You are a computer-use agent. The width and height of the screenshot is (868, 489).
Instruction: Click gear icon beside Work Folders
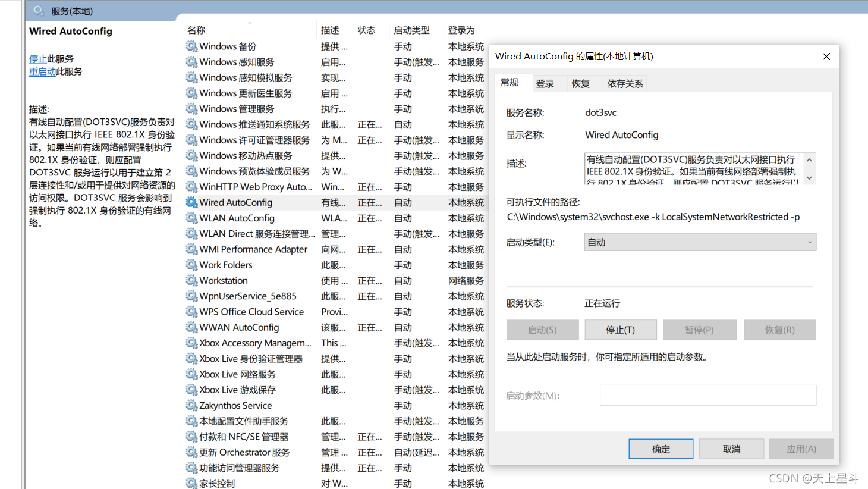click(x=191, y=265)
